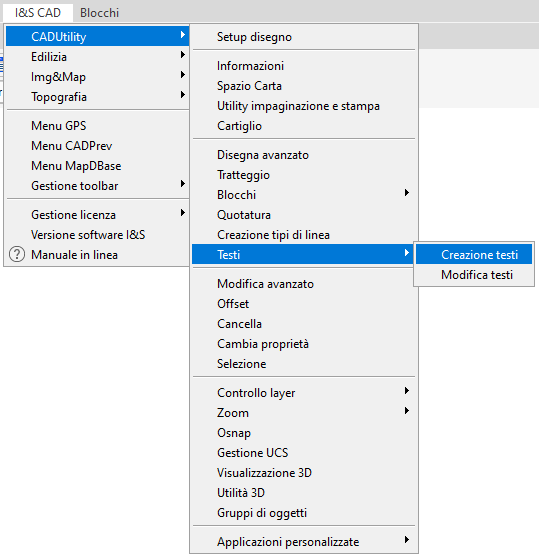Select Cambia proprietà
539x556 pixels.
click(x=304, y=344)
